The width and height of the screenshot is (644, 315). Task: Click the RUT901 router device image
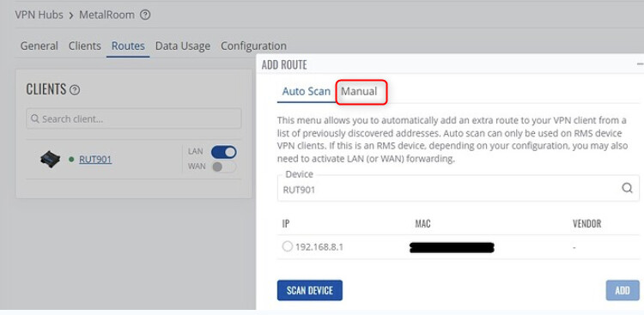pos(50,159)
